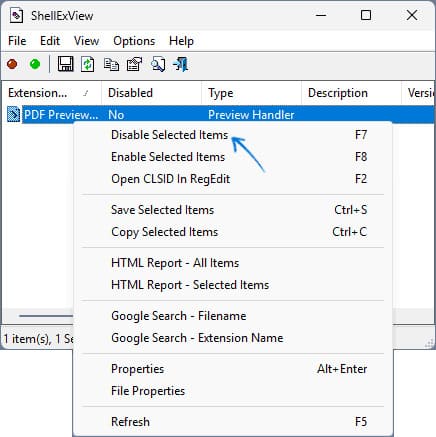436x437 pixels.
Task: Open the File menu
Action: (17, 41)
